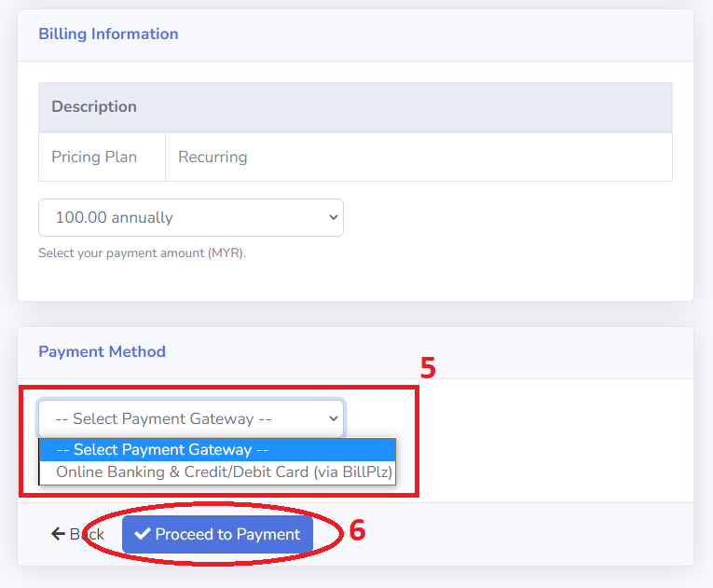The width and height of the screenshot is (713, 588).
Task: Collapse the Select Payment Gateway combo box
Action: tap(191, 418)
